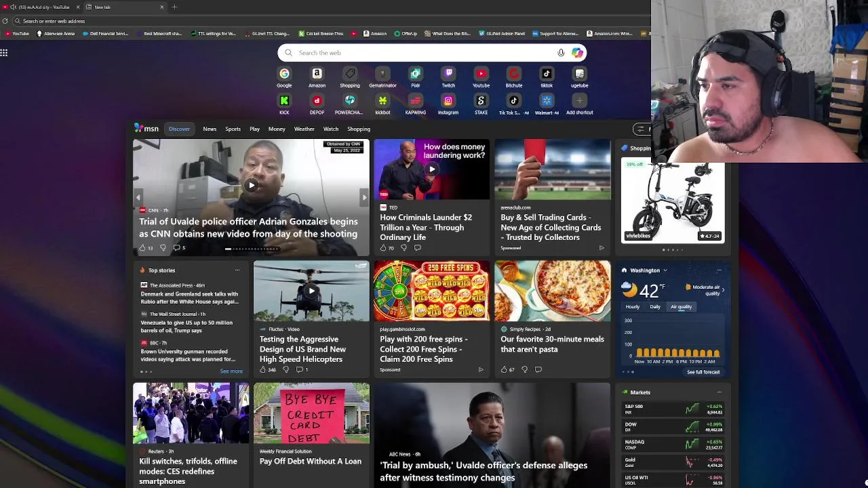868x488 pixels.
Task: Open the Denmark and Greenland talks headline
Action: (x=189, y=298)
